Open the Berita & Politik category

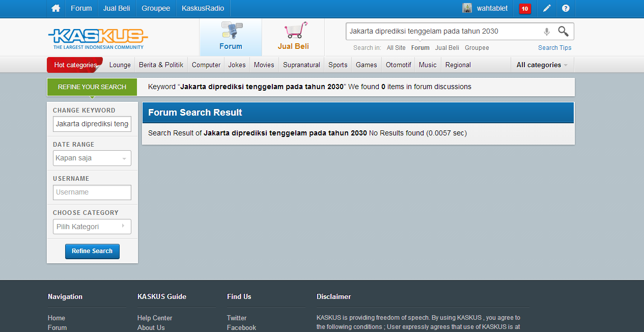[x=161, y=65]
